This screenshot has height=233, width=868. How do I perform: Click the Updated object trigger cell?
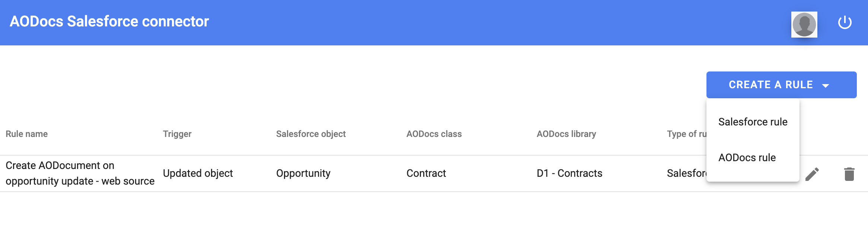click(x=198, y=173)
